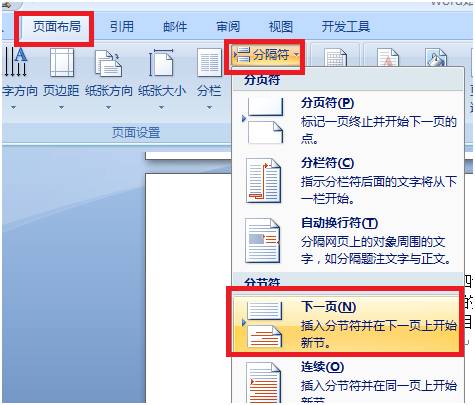
Task: Click the 纸张方向 orientation icon
Action: [109, 62]
